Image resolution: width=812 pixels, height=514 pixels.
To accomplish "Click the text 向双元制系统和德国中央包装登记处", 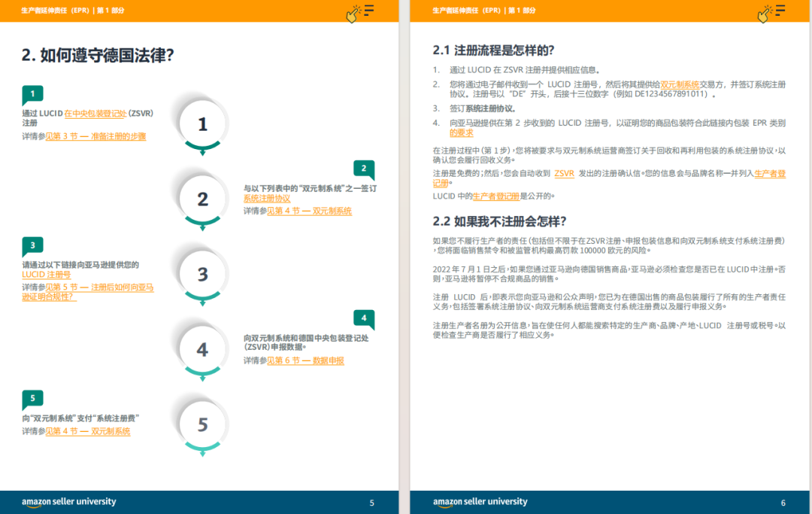I will pos(306,339).
